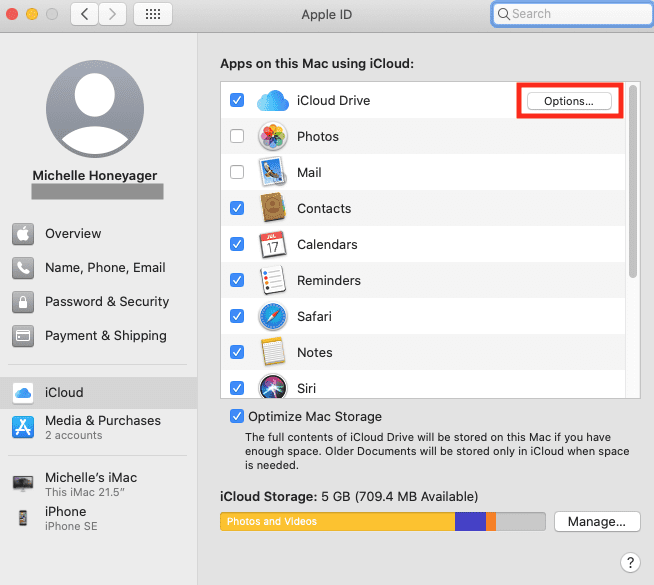
Task: Open Media & Purchases section
Action: [x=98, y=427]
